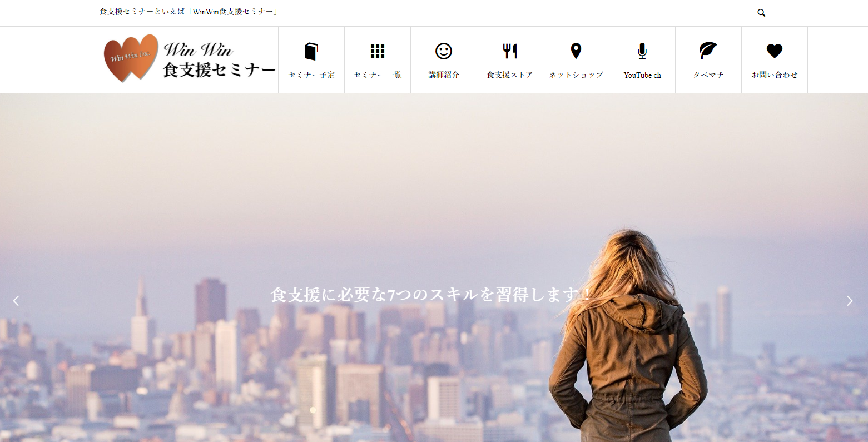Click the Win Win Inc. hearts logo
Screen dimensions: 868x442
pyautogui.click(x=131, y=58)
